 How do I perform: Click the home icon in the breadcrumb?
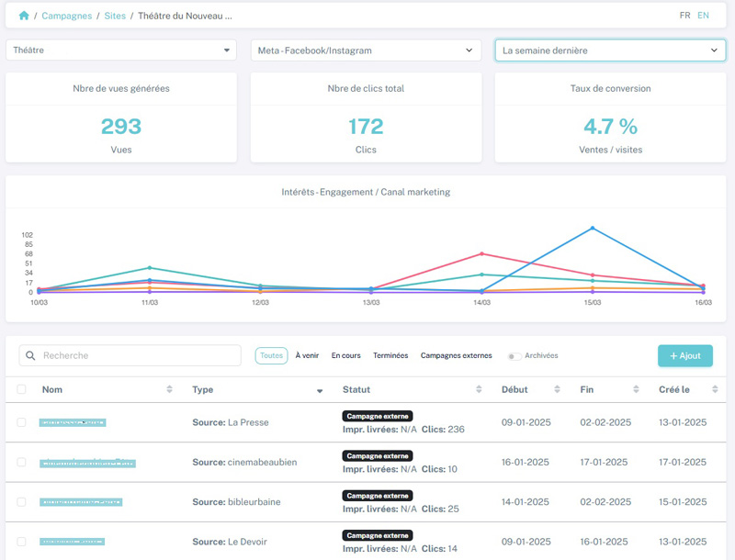tap(24, 16)
